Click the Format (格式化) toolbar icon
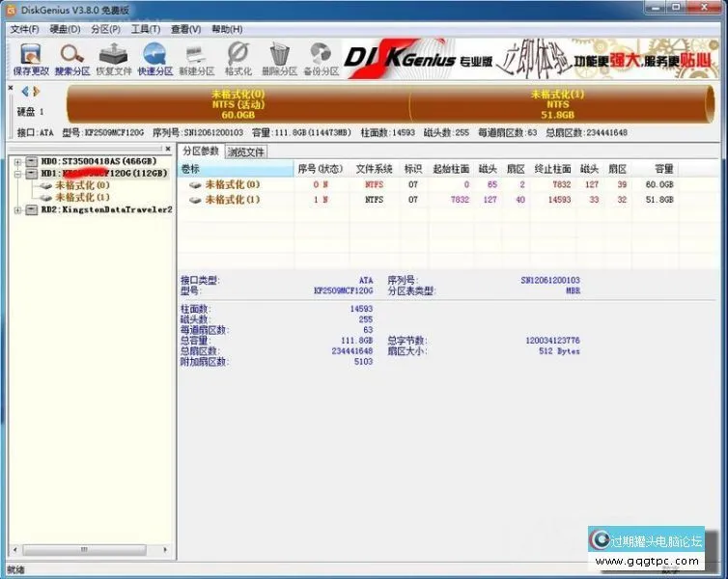 coord(238,58)
